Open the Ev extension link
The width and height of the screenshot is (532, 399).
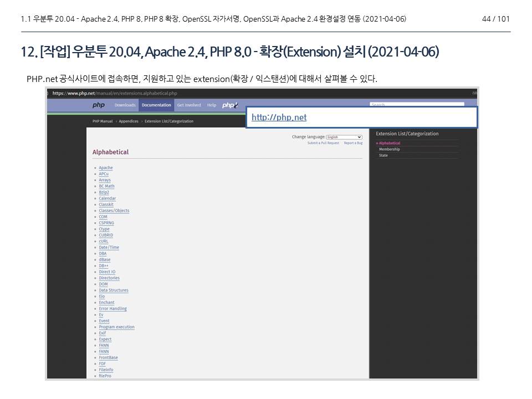pyautogui.click(x=101, y=315)
